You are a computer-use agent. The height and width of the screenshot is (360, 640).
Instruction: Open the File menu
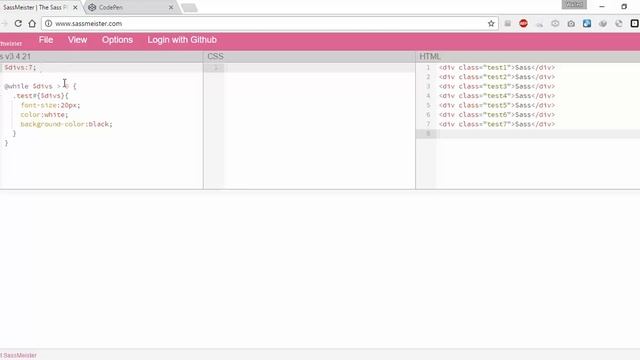[46, 40]
